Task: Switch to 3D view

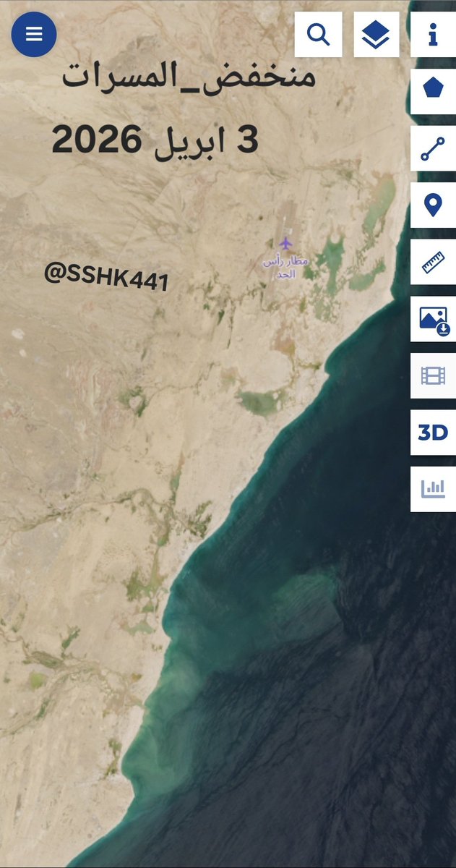Action: point(433,433)
